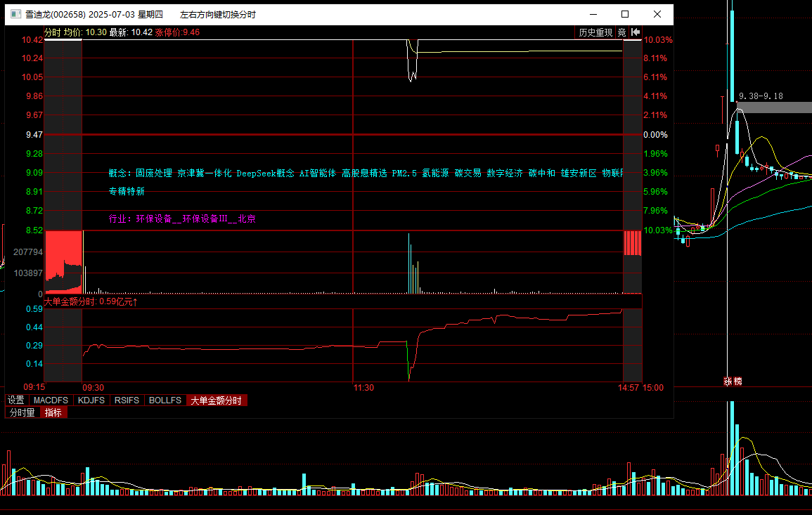Click the 涨榜 marker on background chart
Screen dimensions: 812x515
click(x=733, y=382)
